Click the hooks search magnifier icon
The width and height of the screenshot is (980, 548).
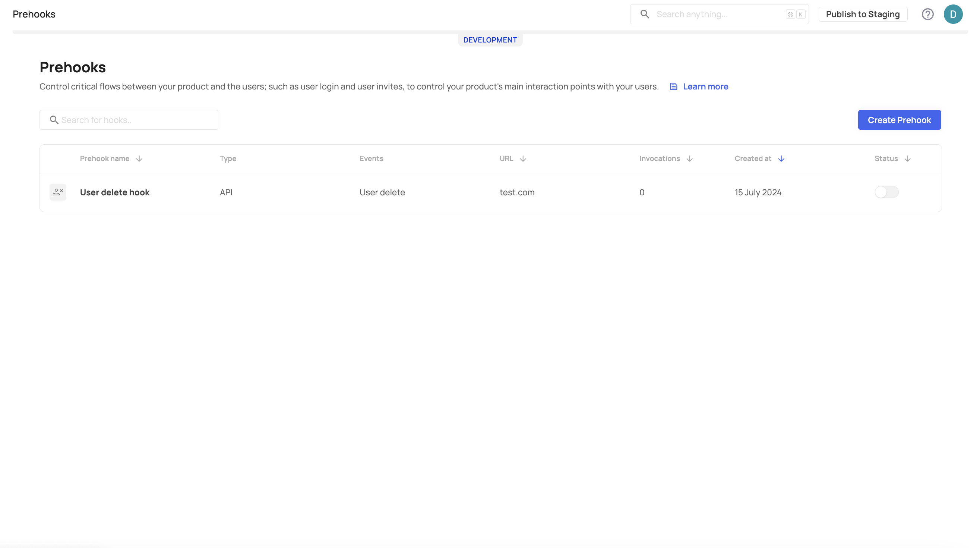point(54,120)
